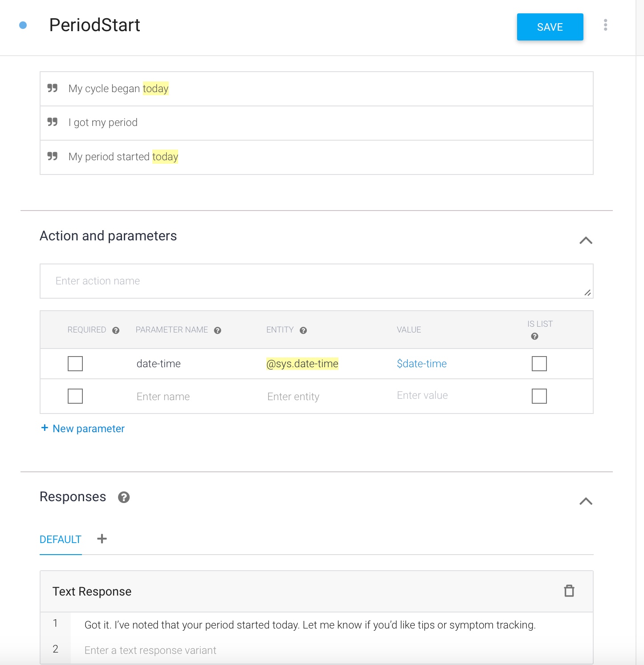
Task: Click the ENTITY column help icon
Action: click(303, 330)
